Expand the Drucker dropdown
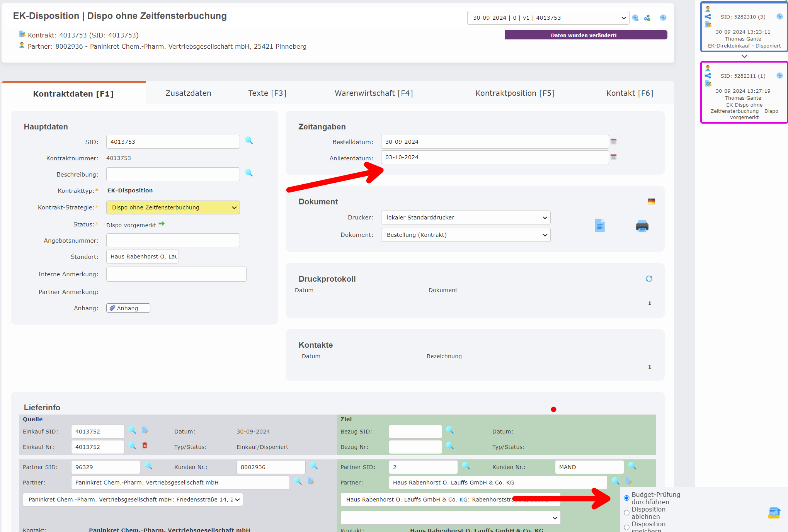Image resolution: width=788 pixels, height=532 pixels. pyautogui.click(x=465, y=218)
